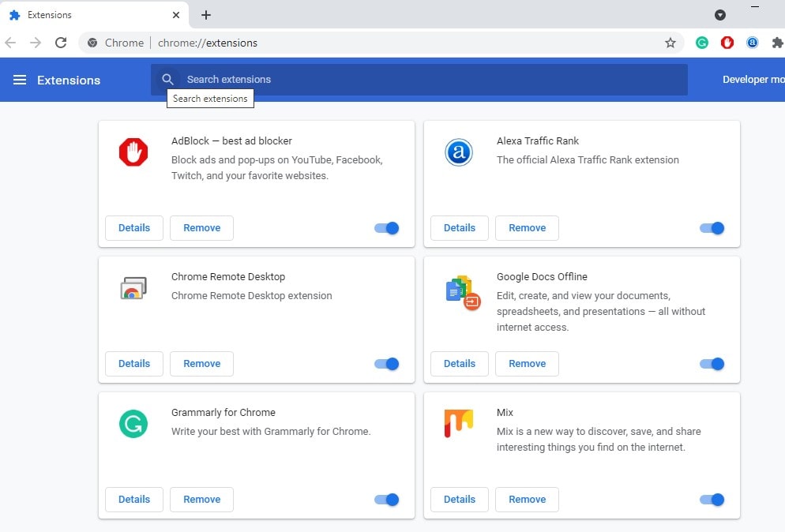Open a new tab with plus button
The height and width of the screenshot is (532, 785).
[206, 15]
